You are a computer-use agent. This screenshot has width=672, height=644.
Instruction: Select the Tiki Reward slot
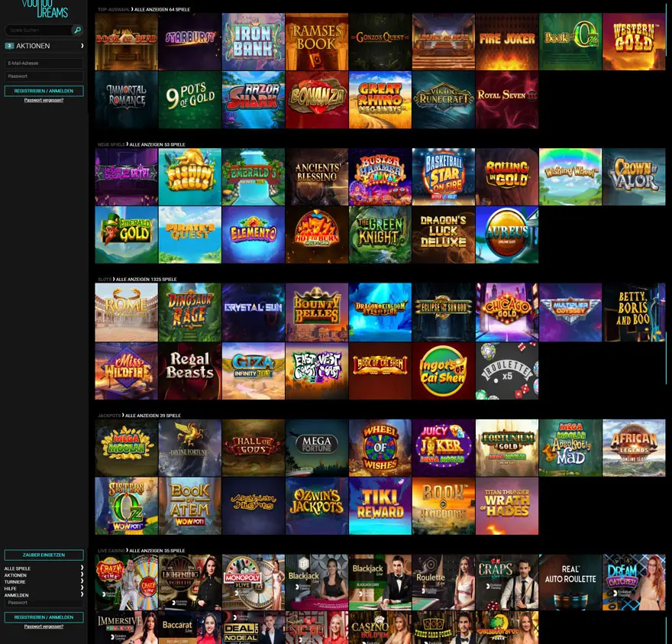click(380, 506)
